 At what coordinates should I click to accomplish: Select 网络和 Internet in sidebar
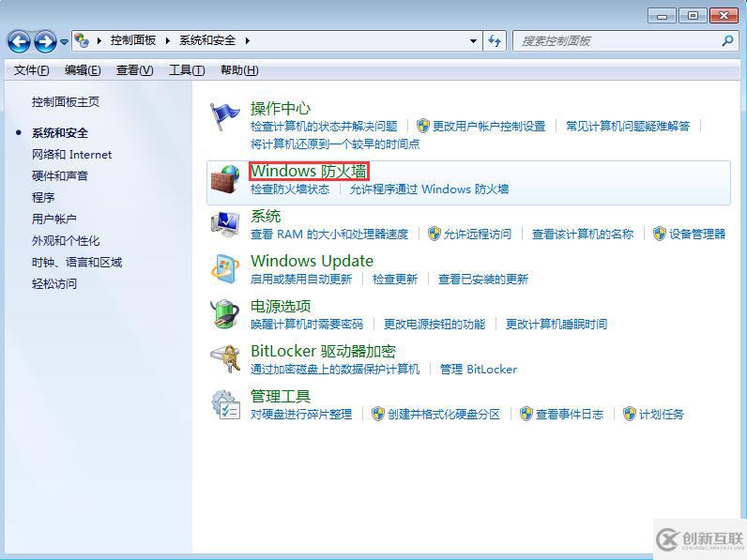71,155
